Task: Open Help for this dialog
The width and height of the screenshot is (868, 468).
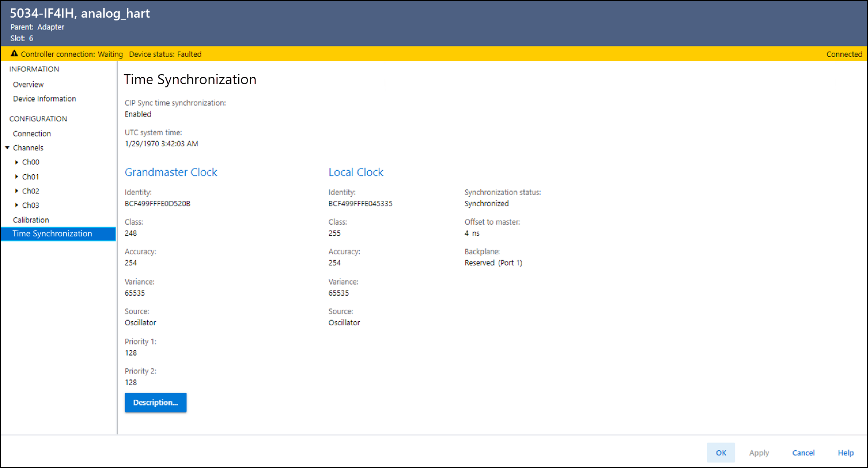Action: coord(846,453)
